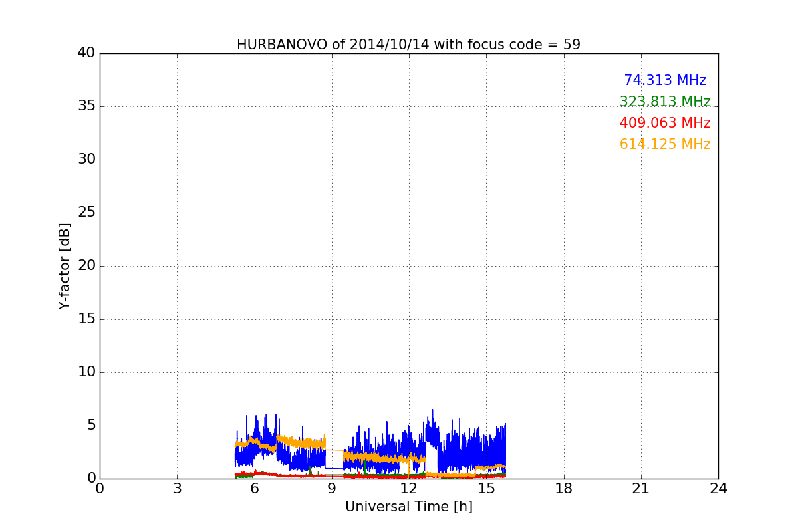This screenshot has width=798, height=532.
Task: Click x-axis tick label 6
Action: click(254, 489)
